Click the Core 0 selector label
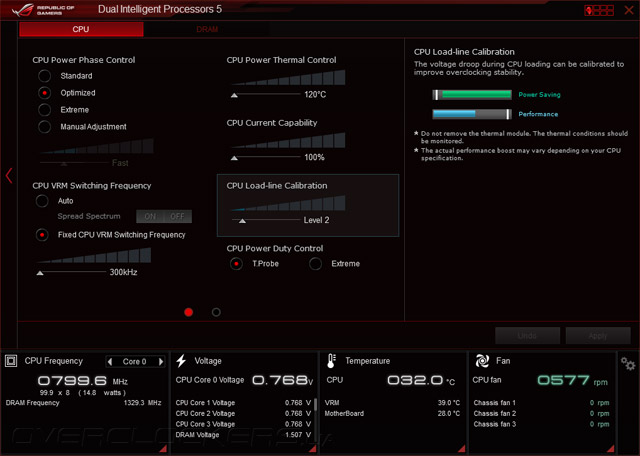The image size is (640, 456). click(x=135, y=361)
